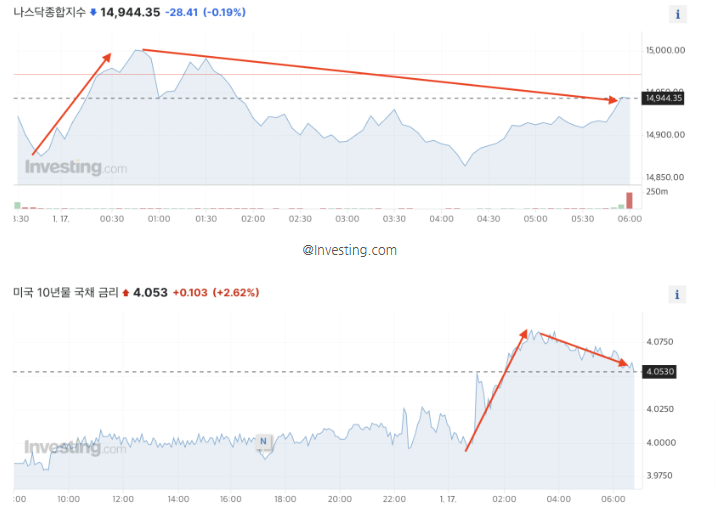This screenshot has width=716, height=515.
Task: Click the 01:00 time label on Nasdaq chart
Action: [x=159, y=219]
